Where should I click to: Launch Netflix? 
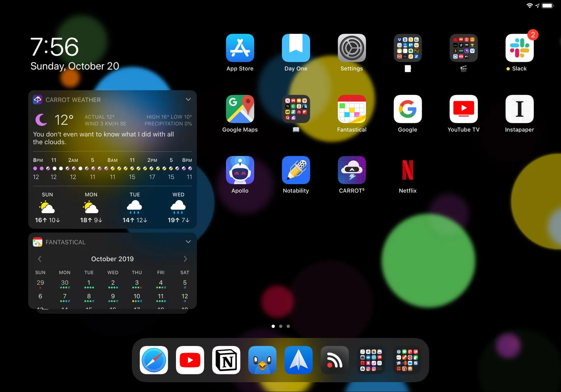tap(408, 170)
